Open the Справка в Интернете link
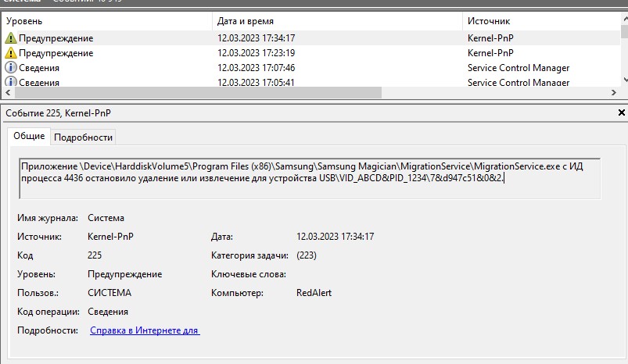This screenshot has height=364, width=628. [145, 330]
